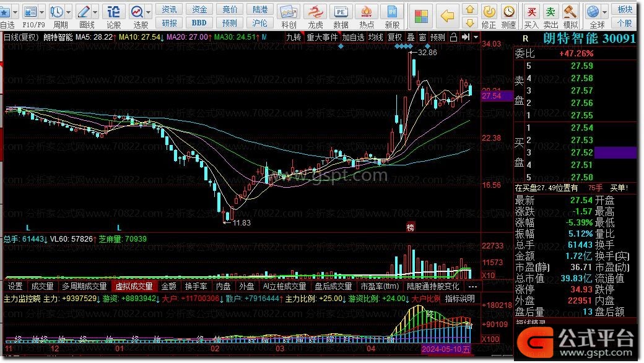Toggle 叠 overlay mode
This screenshot has height=363, width=644.
(411, 37)
